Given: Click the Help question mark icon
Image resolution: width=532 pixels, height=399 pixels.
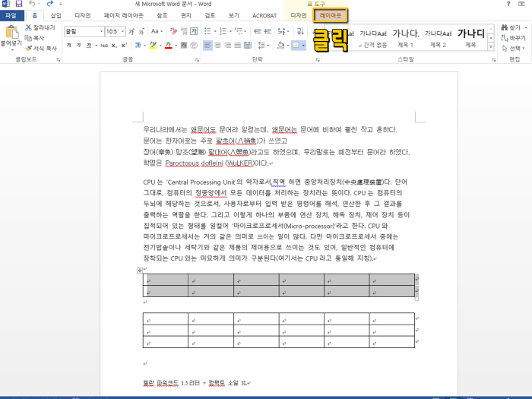Looking at the screenshot, I should coord(508,4).
